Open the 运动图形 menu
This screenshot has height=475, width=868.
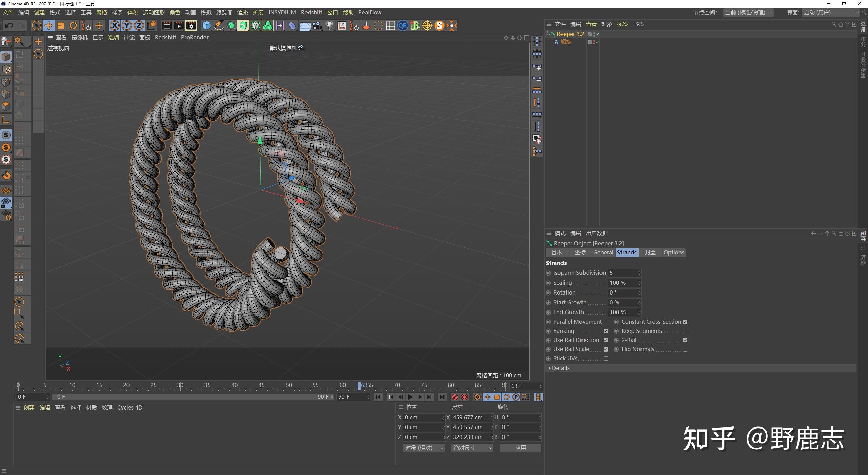[x=154, y=12]
